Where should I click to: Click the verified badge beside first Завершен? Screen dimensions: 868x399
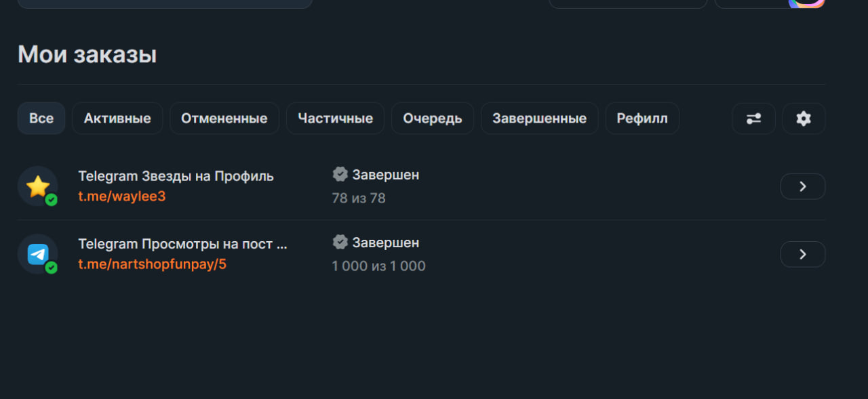tap(340, 175)
